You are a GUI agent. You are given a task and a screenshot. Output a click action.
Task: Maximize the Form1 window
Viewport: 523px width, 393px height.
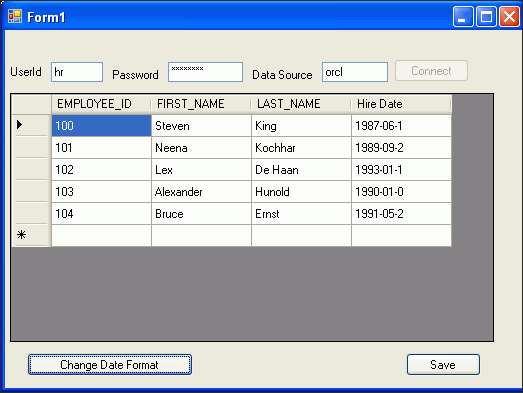coord(486,16)
